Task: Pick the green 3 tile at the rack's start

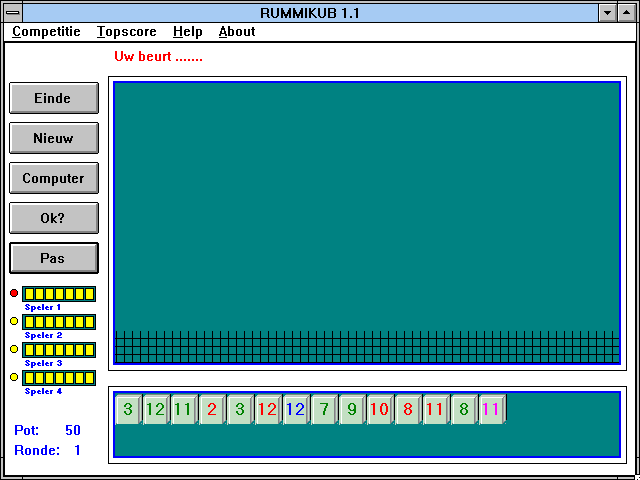Action: (129, 409)
